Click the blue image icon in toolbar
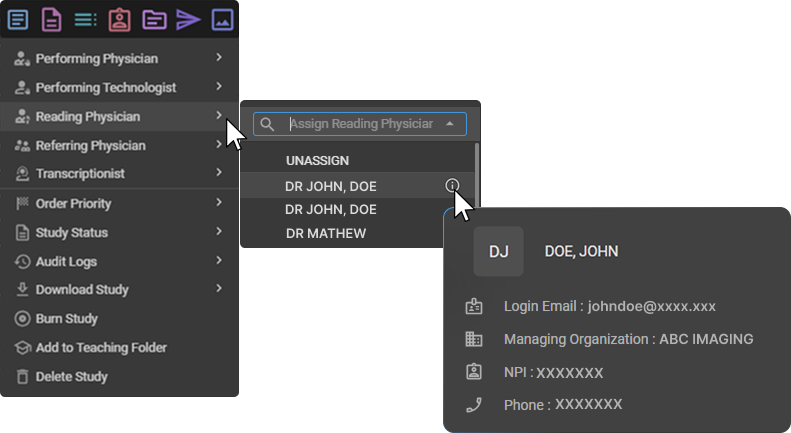The height and width of the screenshot is (433, 791). [x=222, y=20]
